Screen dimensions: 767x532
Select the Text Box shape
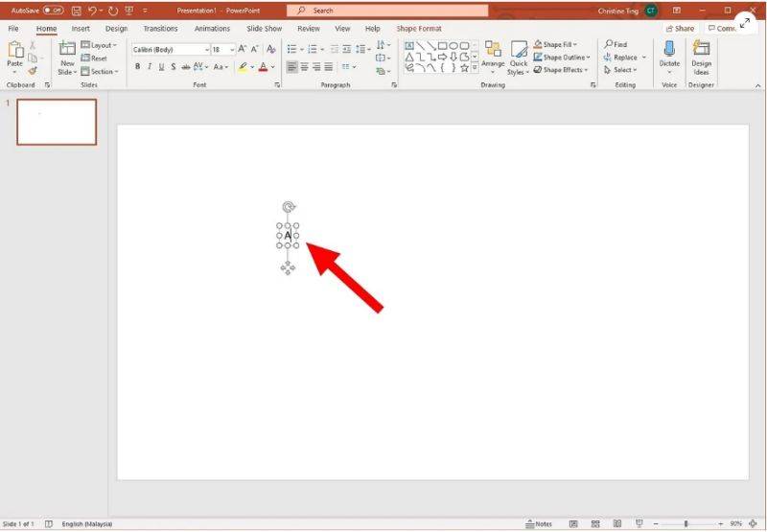(409, 46)
